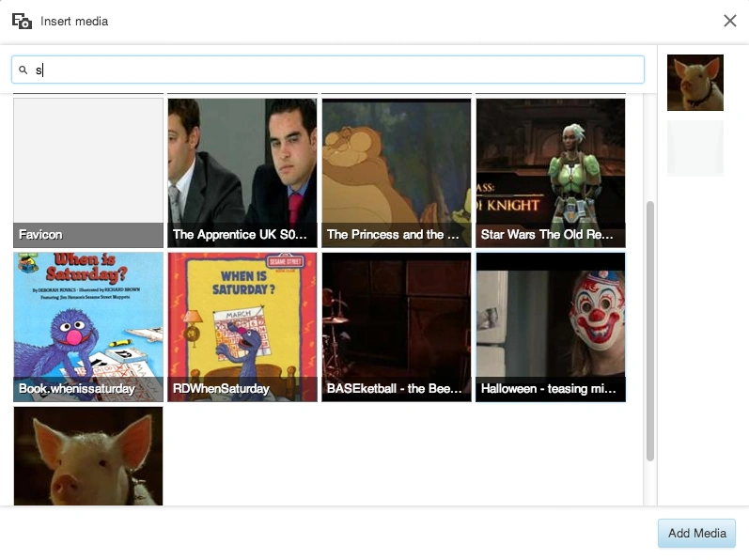Select the Halloween teasing clown thumbnail

[x=550, y=319]
